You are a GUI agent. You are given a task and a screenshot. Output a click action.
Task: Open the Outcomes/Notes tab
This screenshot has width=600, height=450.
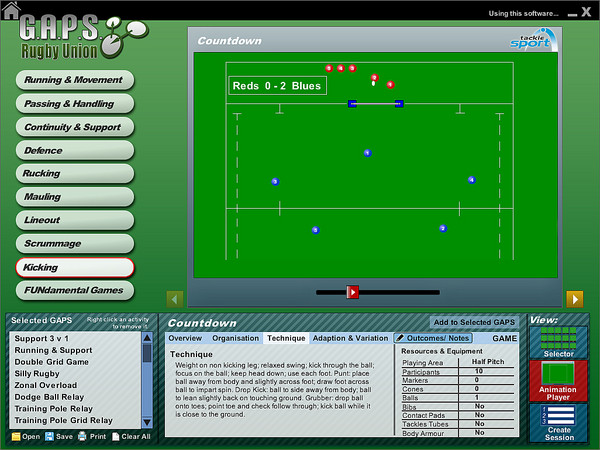click(432, 338)
